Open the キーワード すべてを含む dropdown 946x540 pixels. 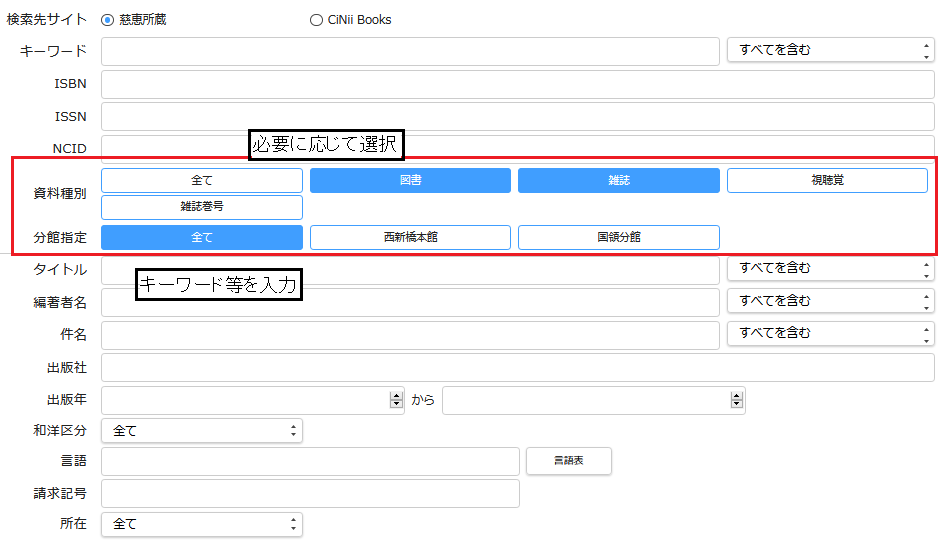point(831,50)
